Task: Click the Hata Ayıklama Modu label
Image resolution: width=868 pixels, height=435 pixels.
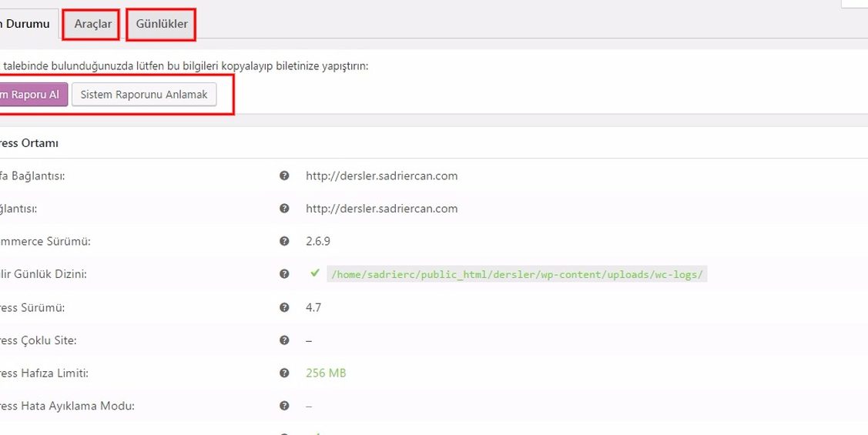Action: click(67, 407)
